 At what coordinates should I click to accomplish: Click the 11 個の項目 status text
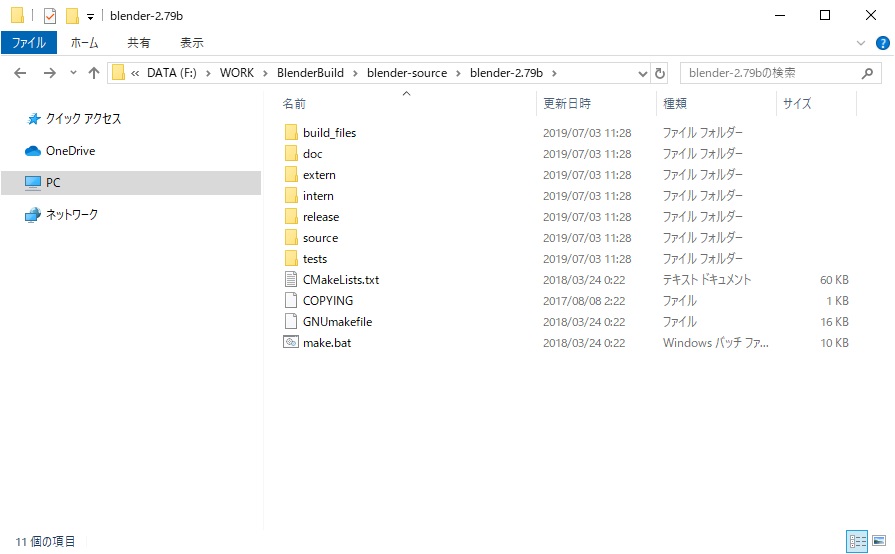tap(45, 541)
